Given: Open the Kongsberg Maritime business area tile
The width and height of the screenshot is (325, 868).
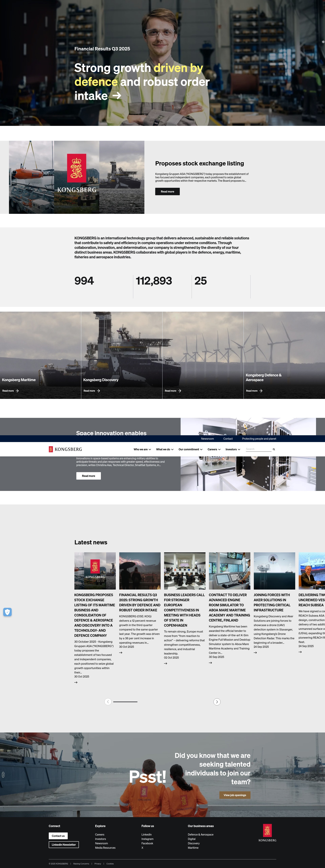Looking at the screenshot, I should click(40, 355).
